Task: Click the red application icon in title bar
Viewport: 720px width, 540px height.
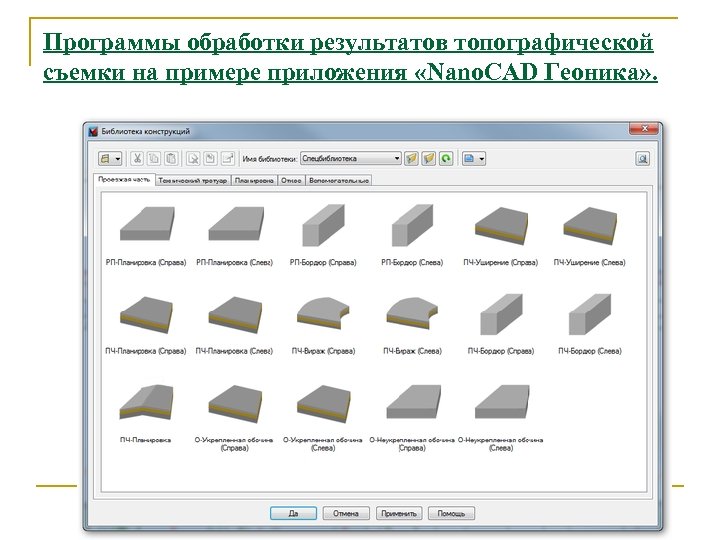Action: pos(93,131)
